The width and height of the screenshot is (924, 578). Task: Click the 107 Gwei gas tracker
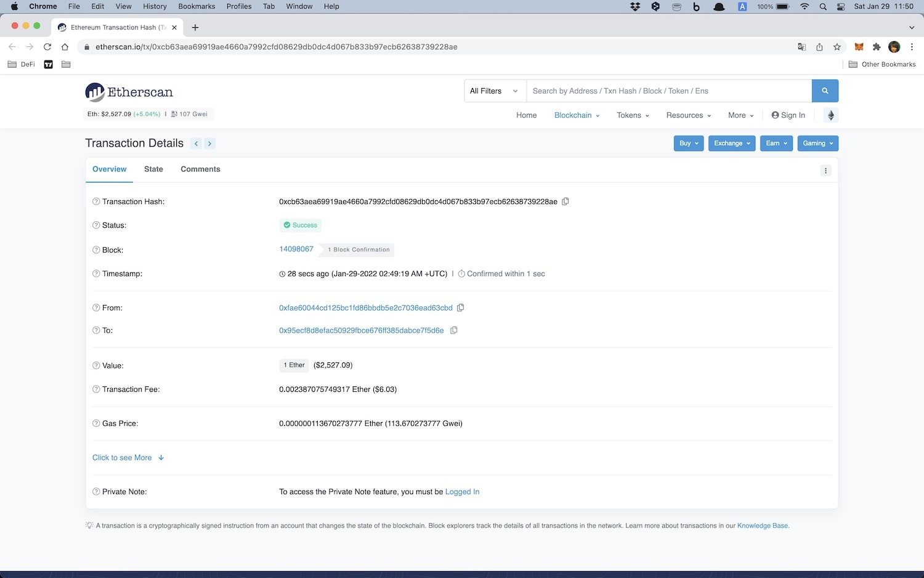click(189, 114)
